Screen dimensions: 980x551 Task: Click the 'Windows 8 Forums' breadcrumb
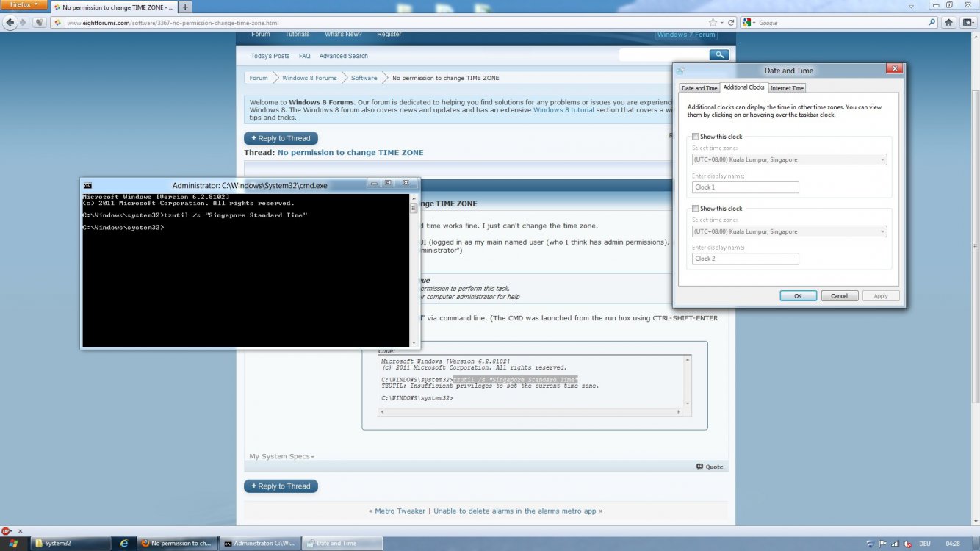(x=309, y=78)
